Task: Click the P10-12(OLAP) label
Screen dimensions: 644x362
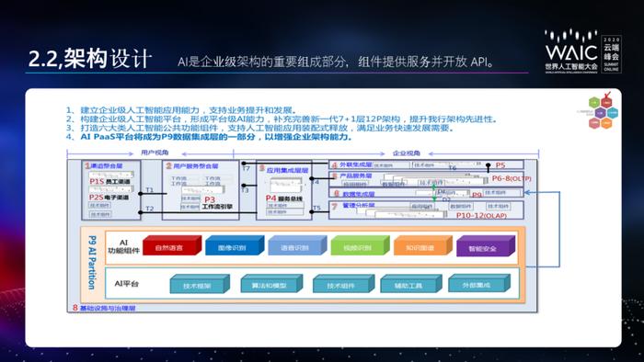Action: point(481,215)
